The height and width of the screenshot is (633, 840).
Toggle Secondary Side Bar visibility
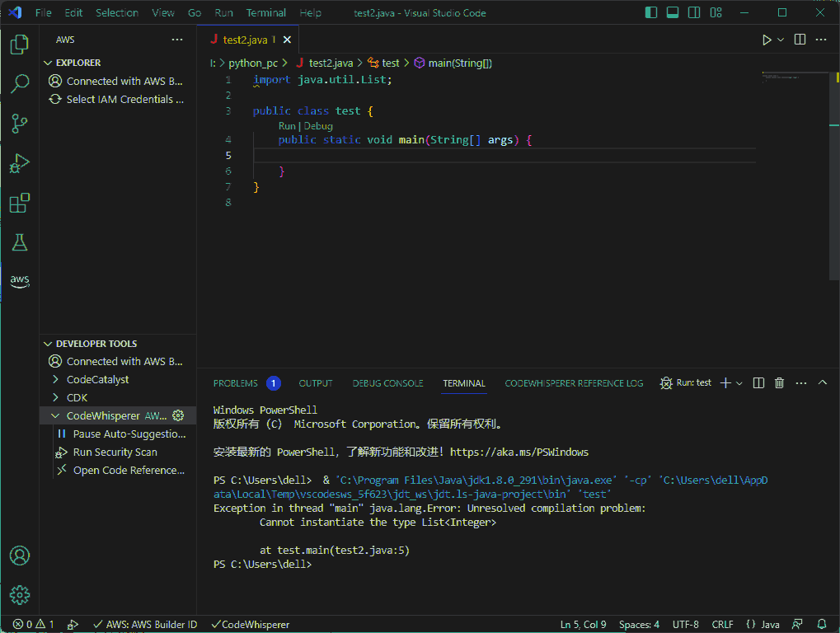tap(694, 12)
